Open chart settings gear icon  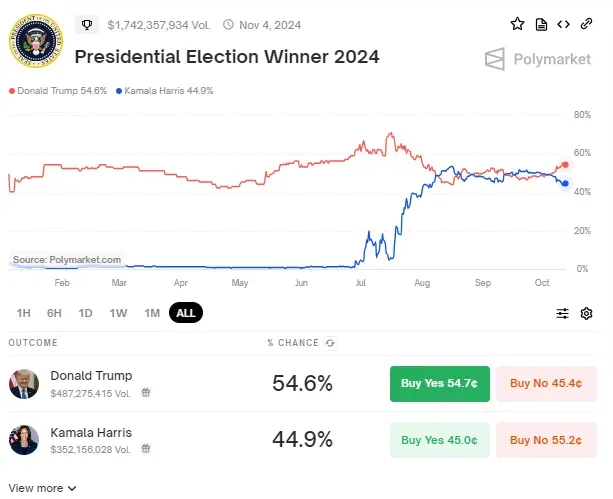(587, 314)
